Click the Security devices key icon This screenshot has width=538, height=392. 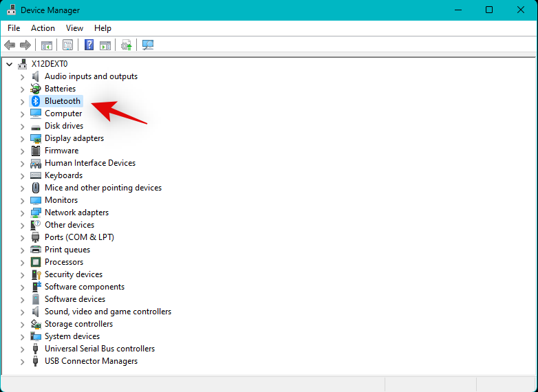pos(36,274)
